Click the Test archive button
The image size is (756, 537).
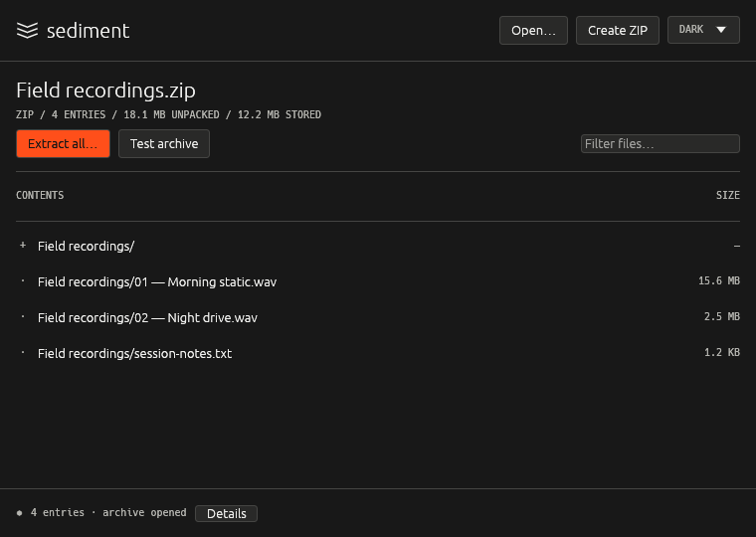tap(164, 143)
